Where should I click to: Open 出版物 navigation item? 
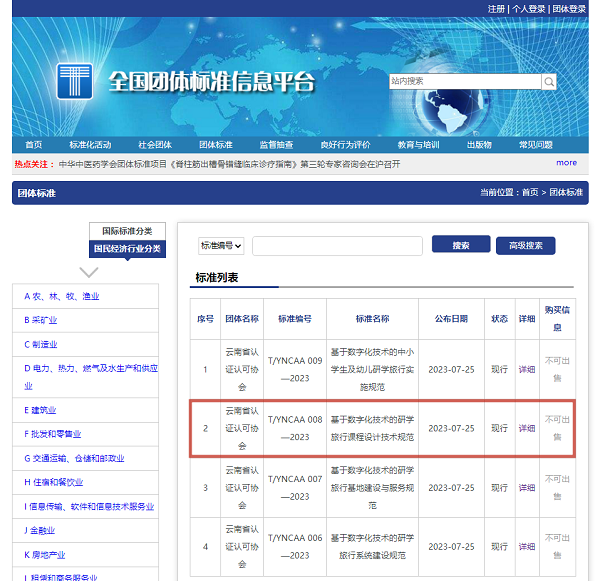click(479, 145)
